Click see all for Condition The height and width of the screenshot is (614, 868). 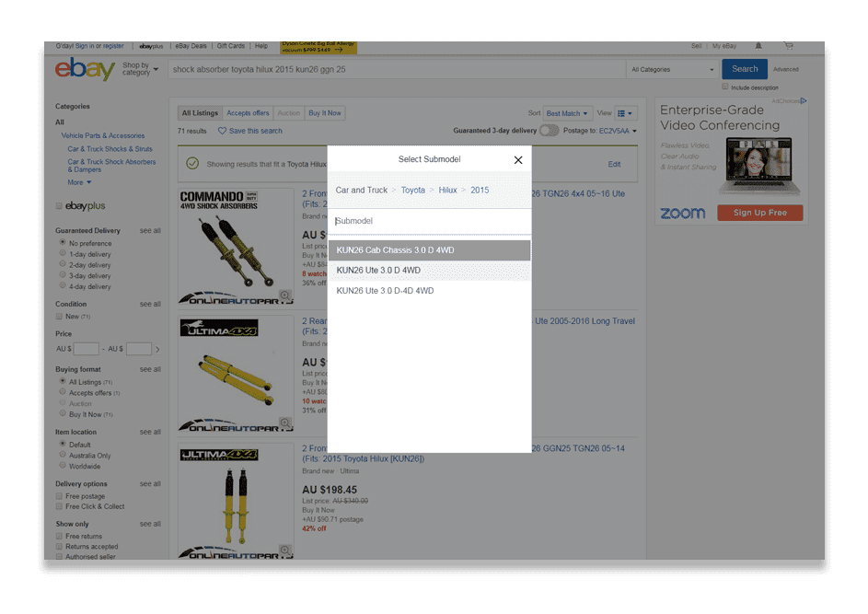point(150,304)
